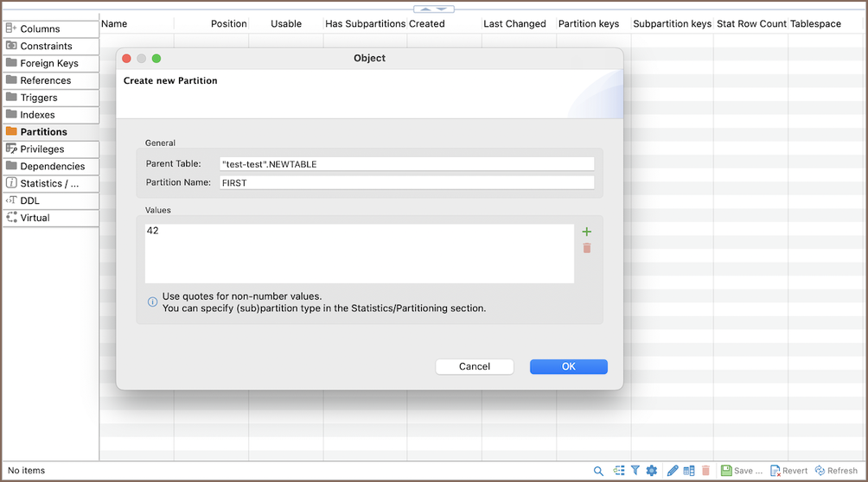Image resolution: width=868 pixels, height=482 pixels.
Task: Click the Partition Name input field
Action: pos(406,182)
